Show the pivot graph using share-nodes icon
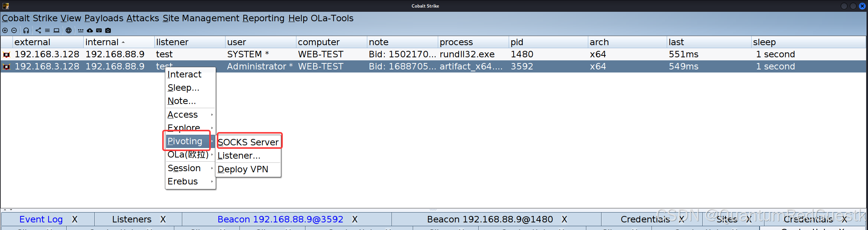Viewport: 868px width, 230px height. pos(38,30)
